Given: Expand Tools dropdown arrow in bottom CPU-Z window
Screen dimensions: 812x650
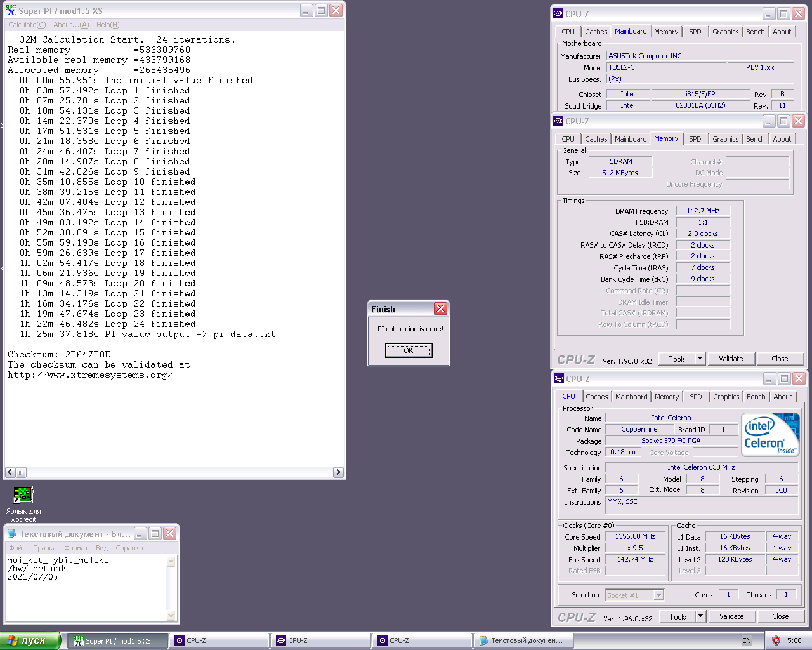Looking at the screenshot, I should [701, 616].
